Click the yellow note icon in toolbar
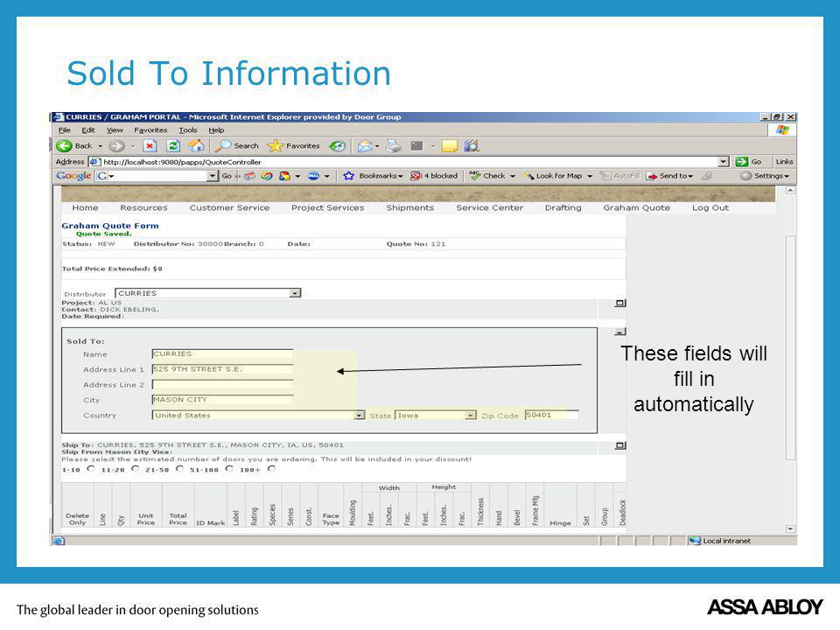840x630 pixels. (x=450, y=146)
